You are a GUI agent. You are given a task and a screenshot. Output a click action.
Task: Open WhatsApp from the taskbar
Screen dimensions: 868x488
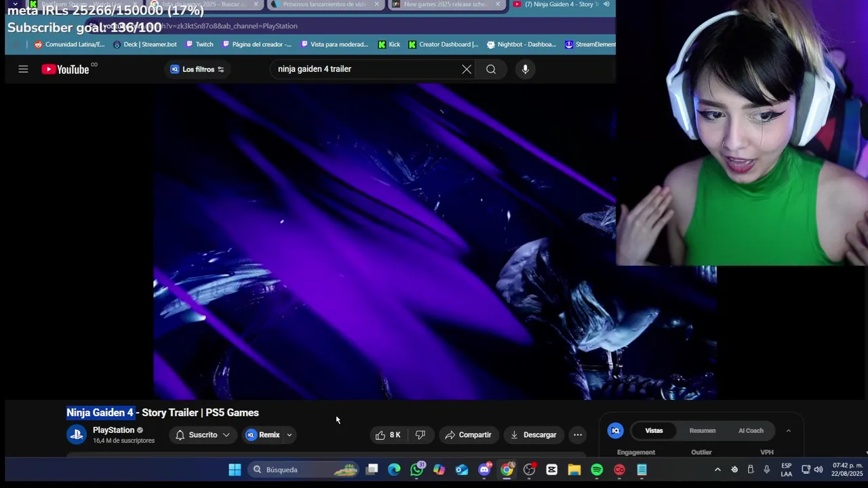[416, 470]
